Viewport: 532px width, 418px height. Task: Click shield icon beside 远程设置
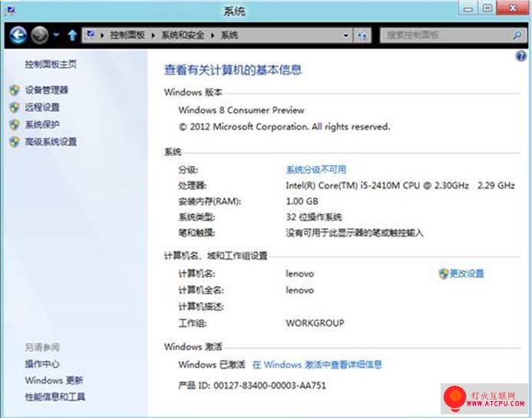[x=15, y=108]
